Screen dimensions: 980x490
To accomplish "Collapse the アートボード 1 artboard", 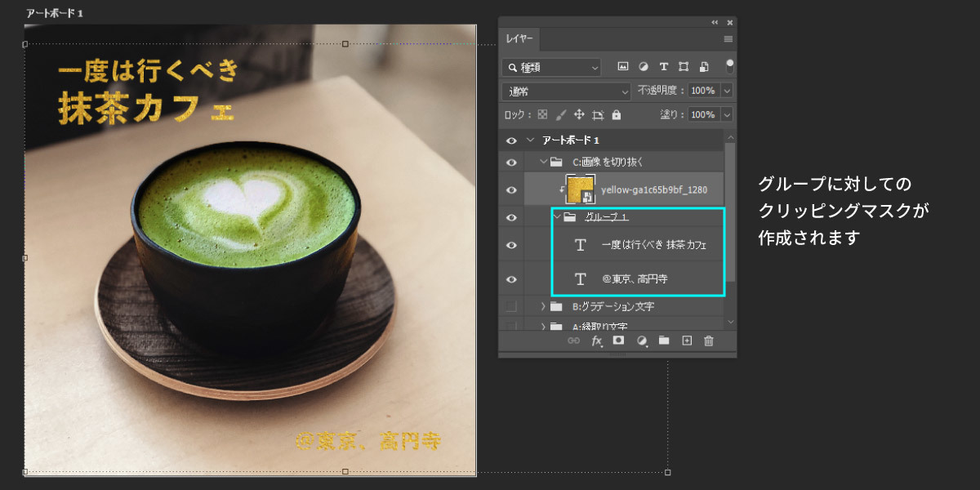I will pyautogui.click(x=530, y=140).
